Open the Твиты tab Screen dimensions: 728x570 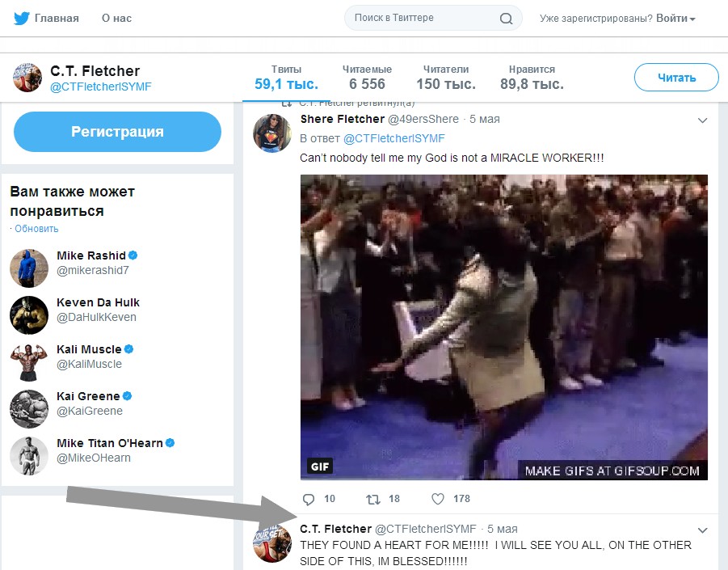coord(286,78)
